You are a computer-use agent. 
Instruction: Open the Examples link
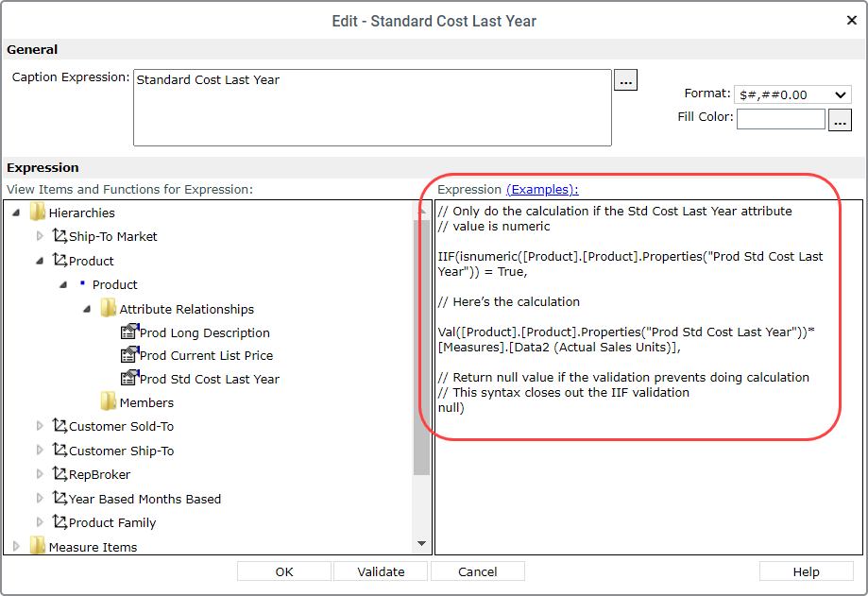coord(542,189)
